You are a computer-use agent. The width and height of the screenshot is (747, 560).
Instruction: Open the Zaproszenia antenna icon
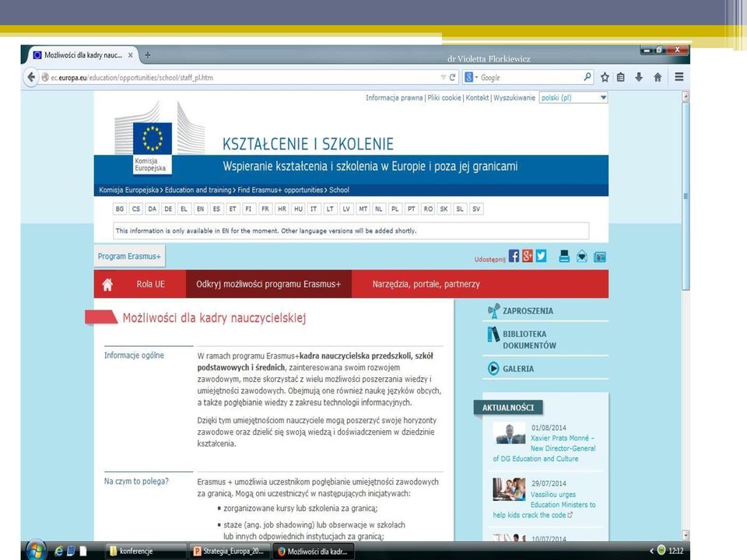(493, 311)
